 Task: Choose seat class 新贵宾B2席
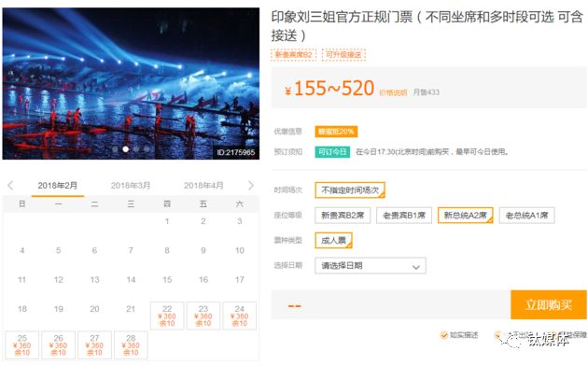343,216
